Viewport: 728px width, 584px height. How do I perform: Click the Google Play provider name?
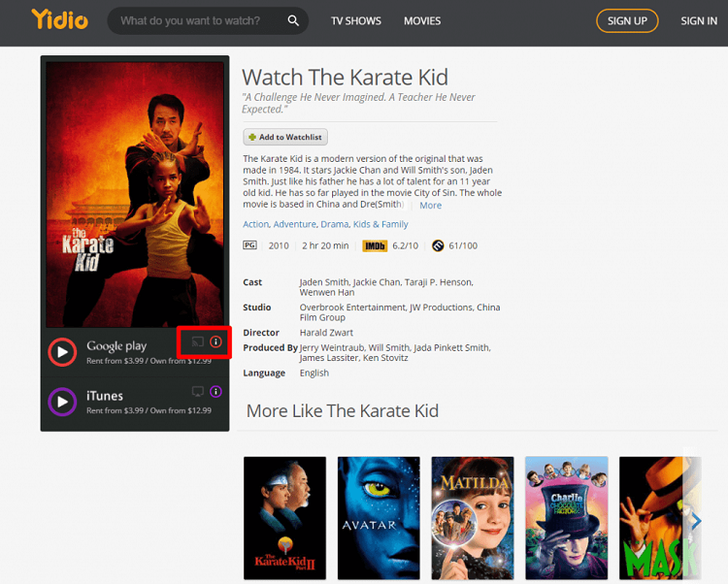click(x=116, y=346)
